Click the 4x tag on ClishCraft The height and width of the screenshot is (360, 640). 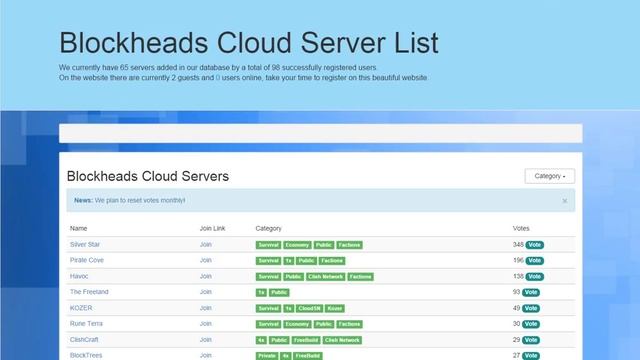point(261,340)
